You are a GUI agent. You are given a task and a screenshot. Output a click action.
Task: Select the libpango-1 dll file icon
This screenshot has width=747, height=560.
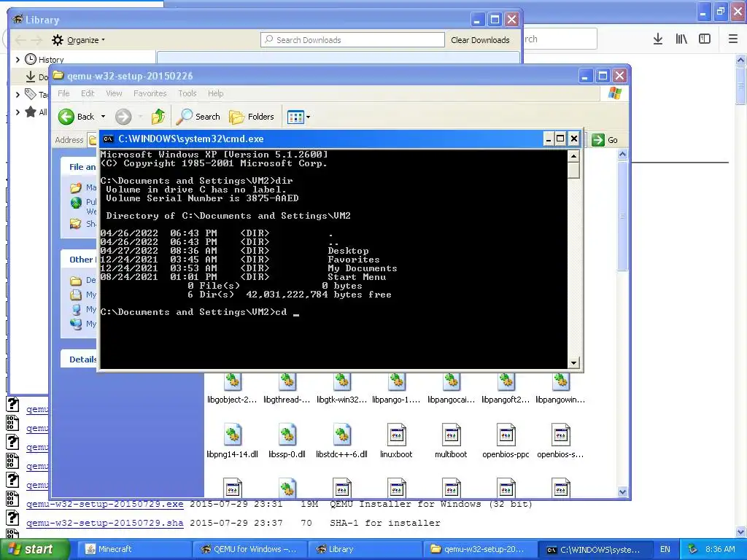[x=396, y=384]
